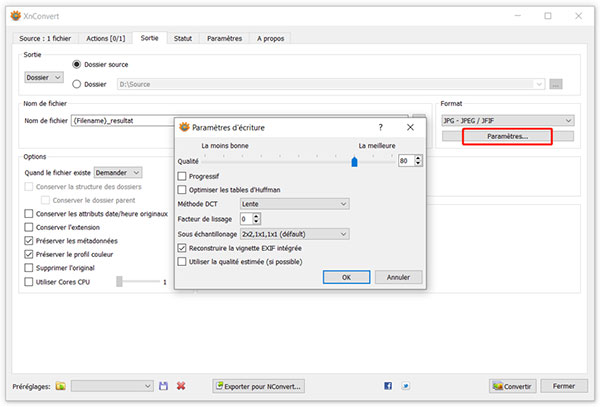Open Dossier output type dropdown
Viewport: 600px width, 407px height.
tap(44, 77)
